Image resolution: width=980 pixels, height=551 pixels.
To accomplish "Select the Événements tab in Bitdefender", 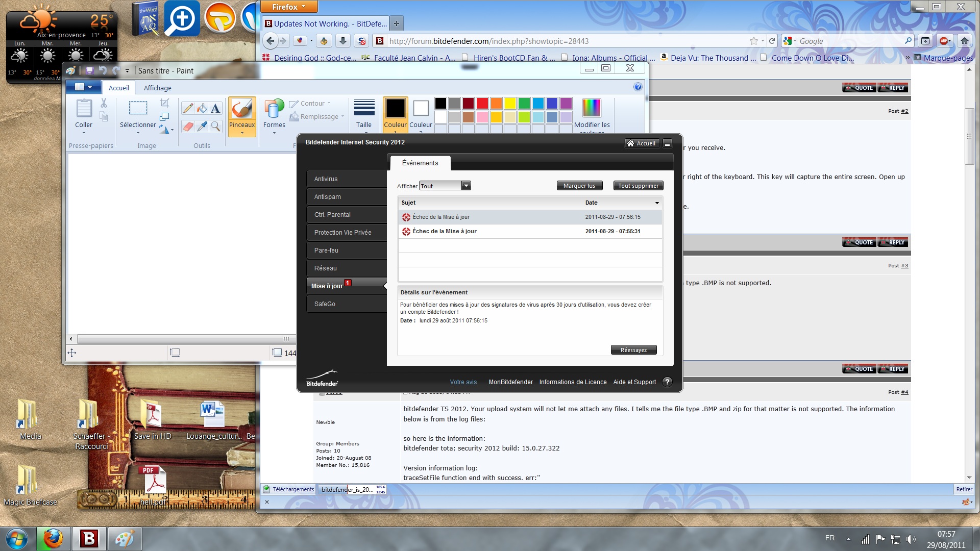I will (x=420, y=163).
